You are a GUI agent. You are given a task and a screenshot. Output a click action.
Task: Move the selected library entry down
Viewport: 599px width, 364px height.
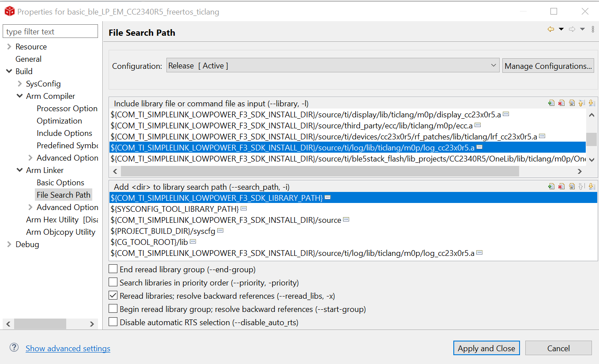point(591,102)
